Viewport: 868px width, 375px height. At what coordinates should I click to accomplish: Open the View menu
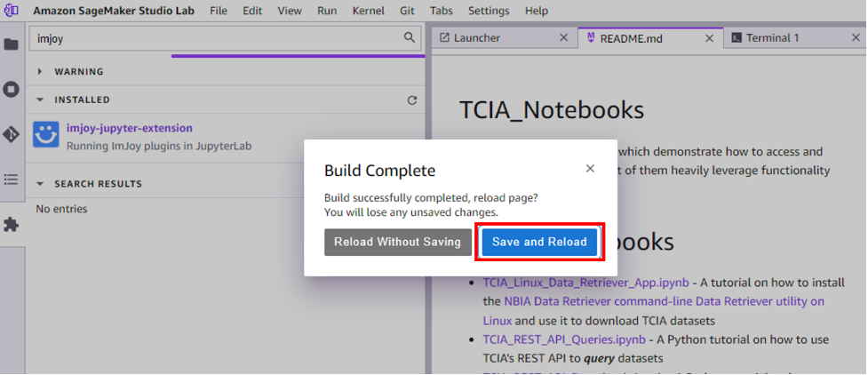click(290, 11)
